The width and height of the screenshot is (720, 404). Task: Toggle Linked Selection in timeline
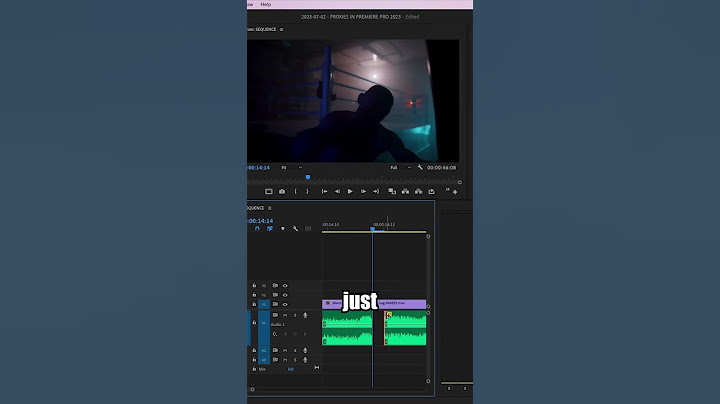pos(270,229)
